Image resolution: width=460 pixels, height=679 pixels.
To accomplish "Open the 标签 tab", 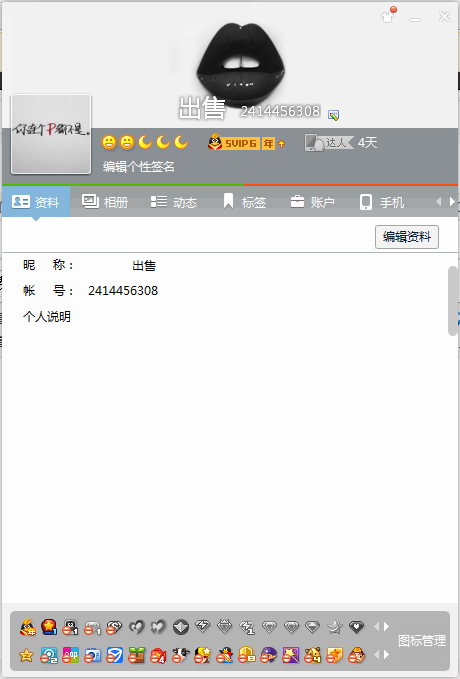I will click(244, 202).
